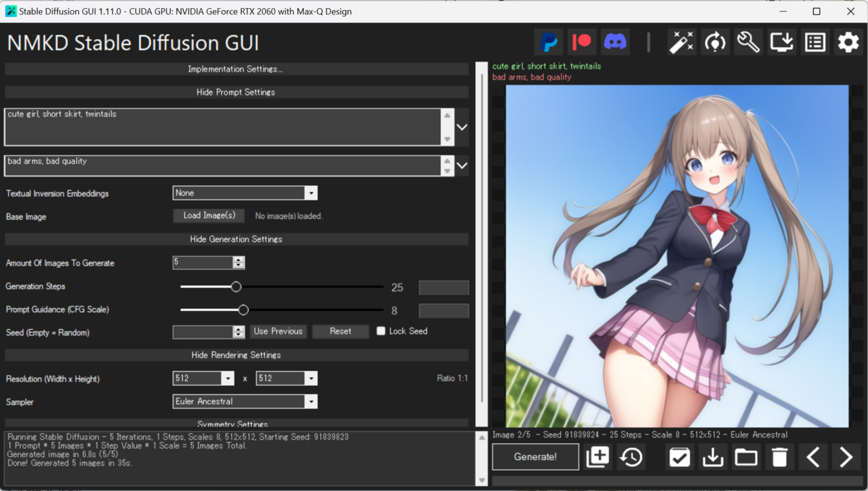
Task: Click the checkmark post-processing icon
Action: (679, 457)
